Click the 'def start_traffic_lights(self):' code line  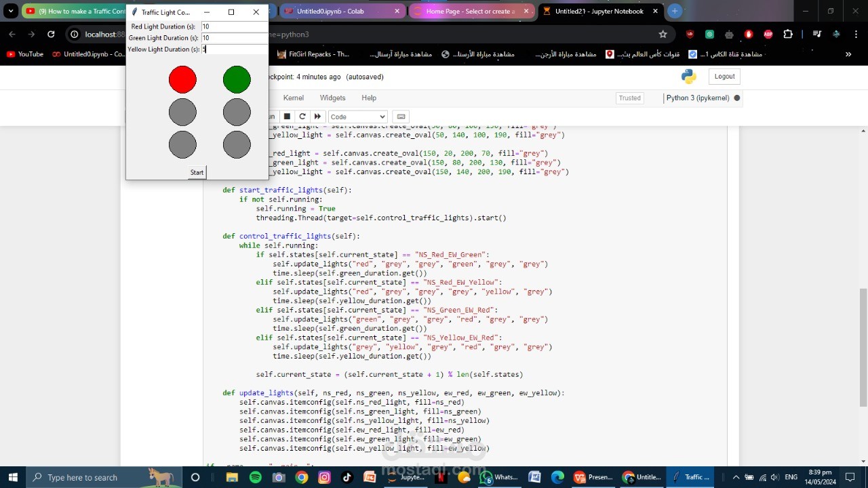[x=288, y=190]
